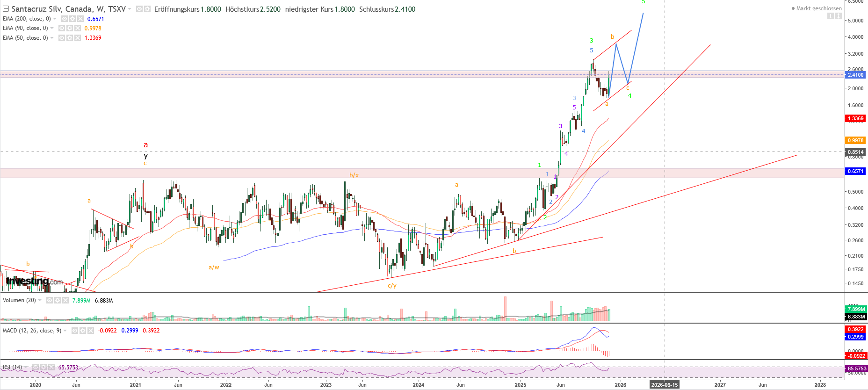
Task: Click the pane maximize double-arrow icon
Action: click(x=838, y=16)
